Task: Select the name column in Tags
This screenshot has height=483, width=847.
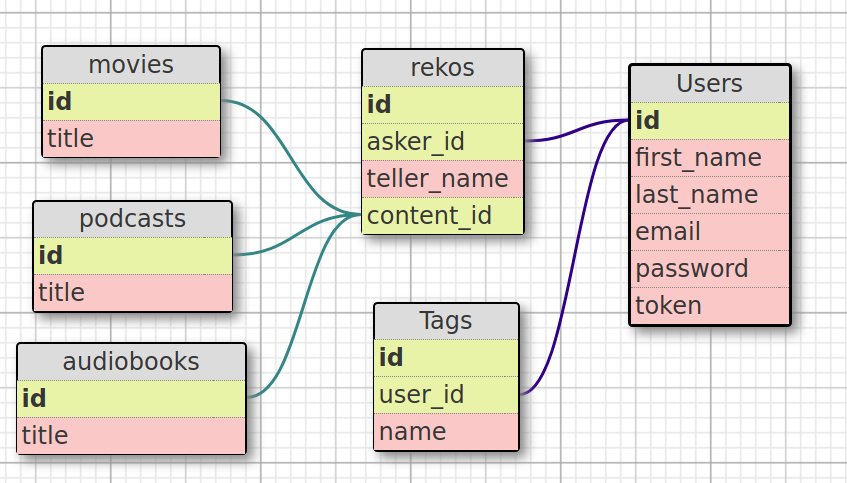Action: 446,432
